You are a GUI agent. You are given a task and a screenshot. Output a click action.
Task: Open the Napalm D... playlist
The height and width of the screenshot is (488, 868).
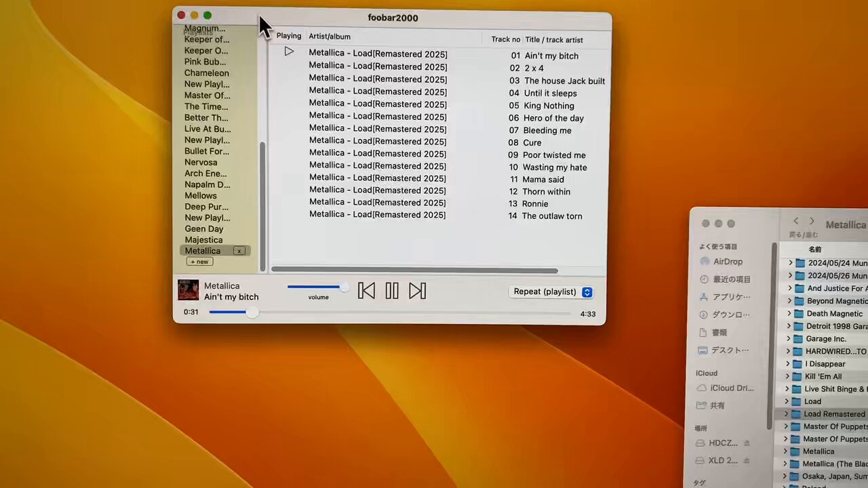click(208, 184)
